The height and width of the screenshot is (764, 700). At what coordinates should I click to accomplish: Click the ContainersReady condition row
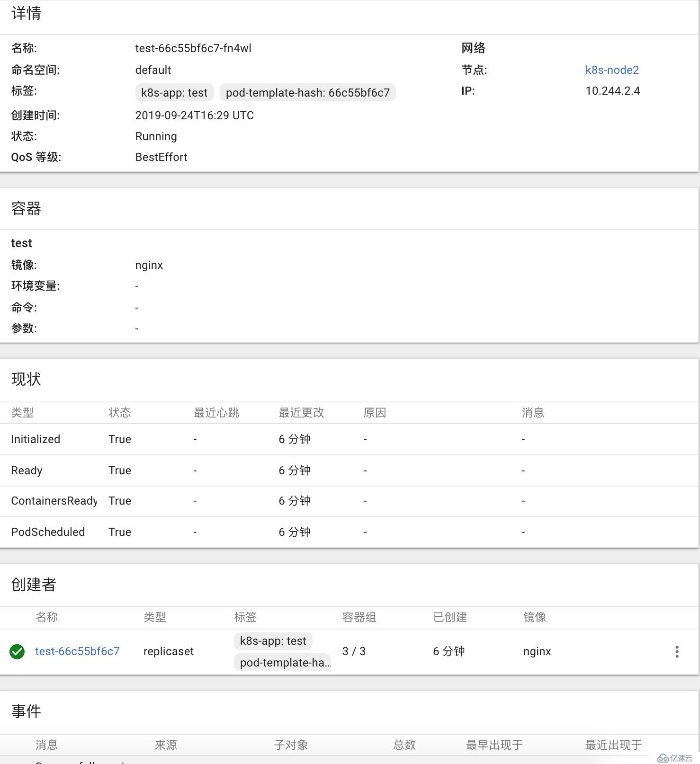tap(350, 501)
